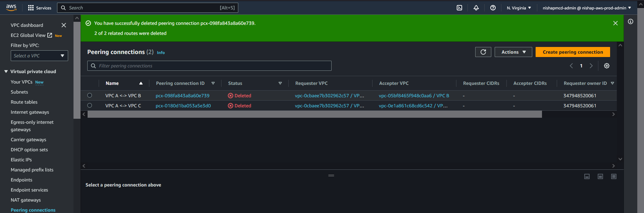This screenshot has width=644, height=213.
Task: Select the VPC A <-> VPC C radio button
Action: 90,105
